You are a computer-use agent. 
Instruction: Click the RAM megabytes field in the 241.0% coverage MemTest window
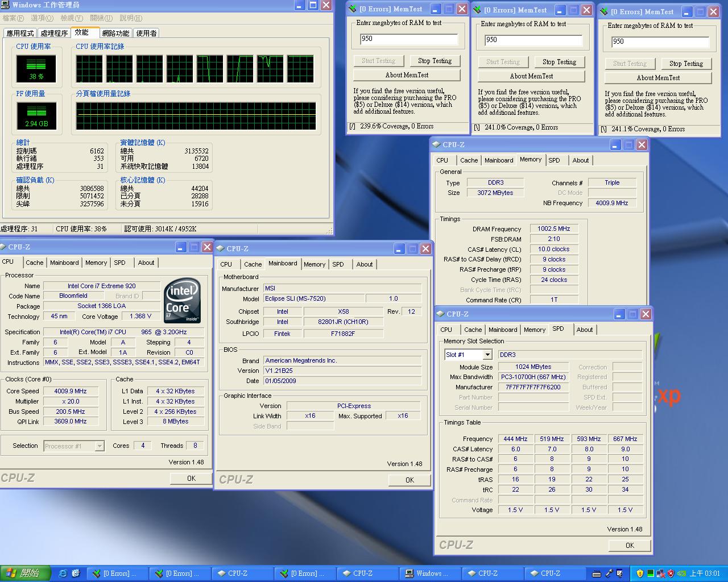[533, 40]
